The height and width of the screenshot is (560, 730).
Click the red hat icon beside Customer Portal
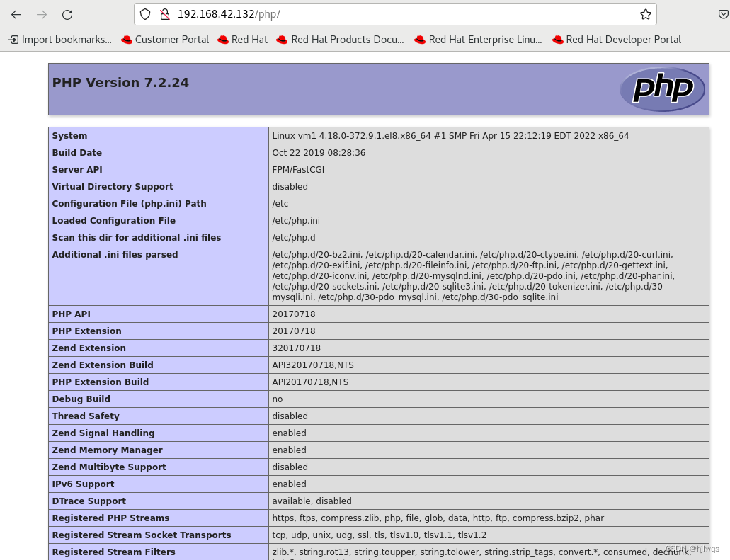[127, 40]
